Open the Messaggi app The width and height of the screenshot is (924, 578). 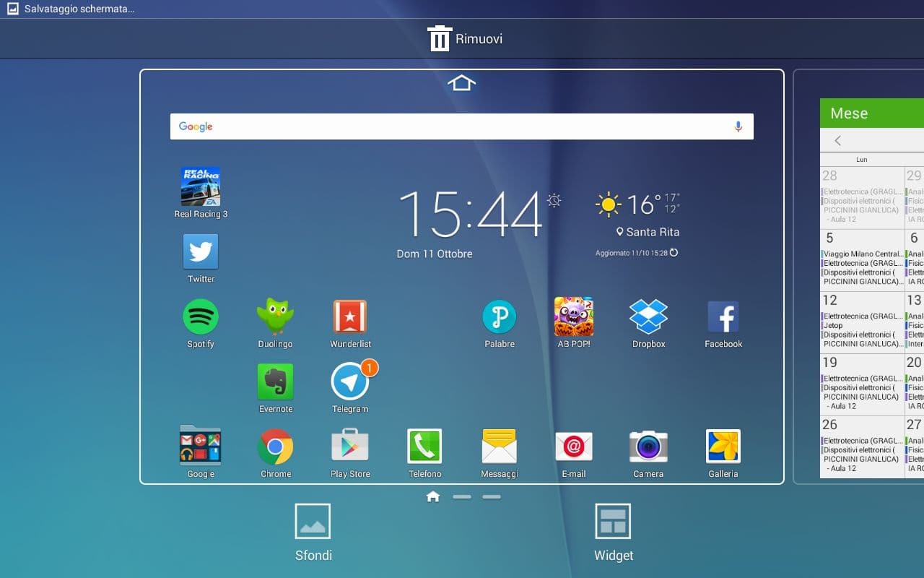[x=500, y=447]
